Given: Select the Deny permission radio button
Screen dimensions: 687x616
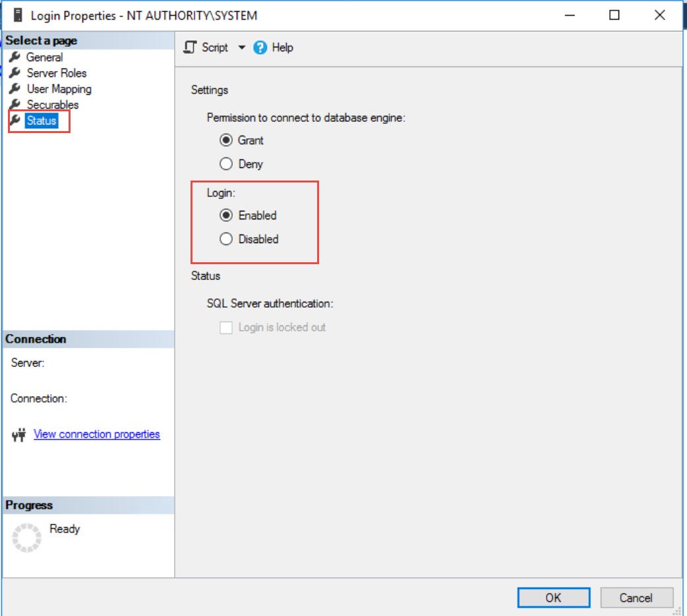Looking at the screenshot, I should pyautogui.click(x=226, y=164).
